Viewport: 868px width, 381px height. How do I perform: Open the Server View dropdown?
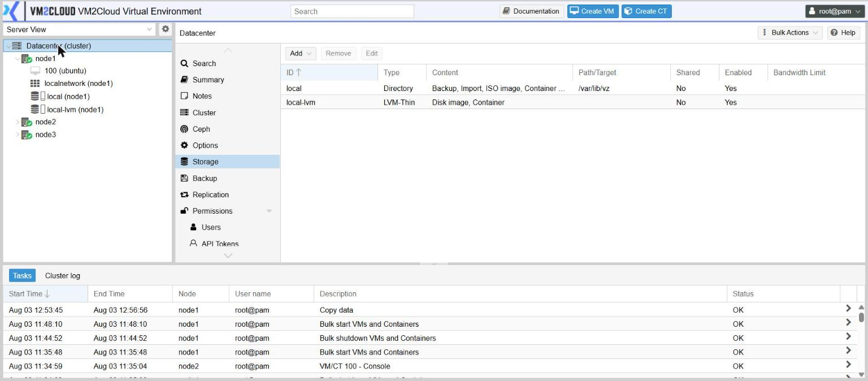149,29
